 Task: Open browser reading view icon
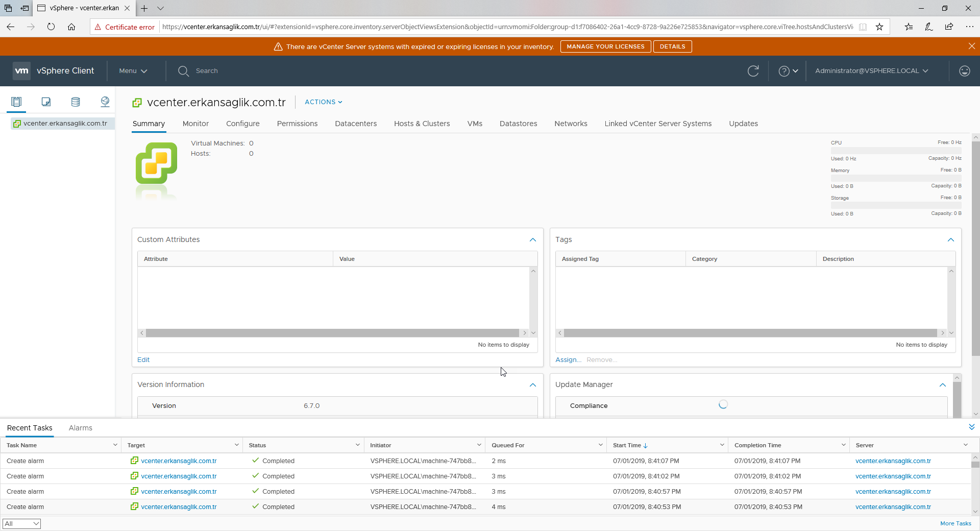tap(863, 27)
